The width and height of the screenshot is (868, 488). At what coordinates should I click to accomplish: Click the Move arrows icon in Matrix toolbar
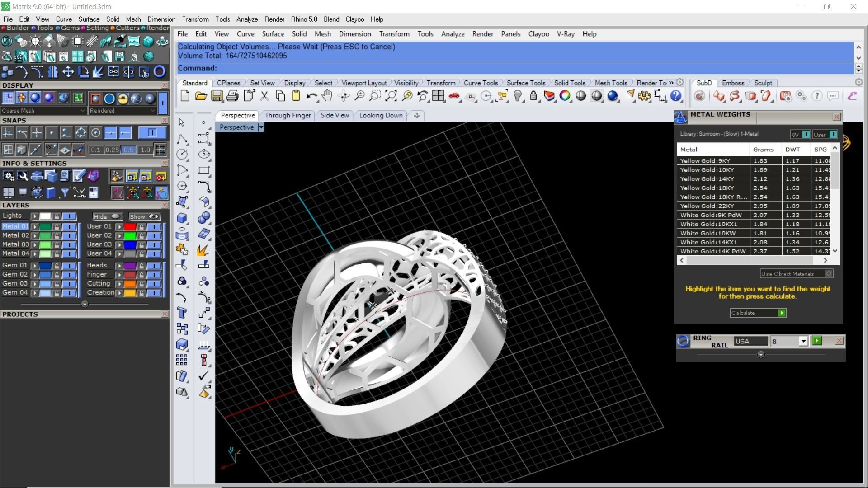point(68,71)
